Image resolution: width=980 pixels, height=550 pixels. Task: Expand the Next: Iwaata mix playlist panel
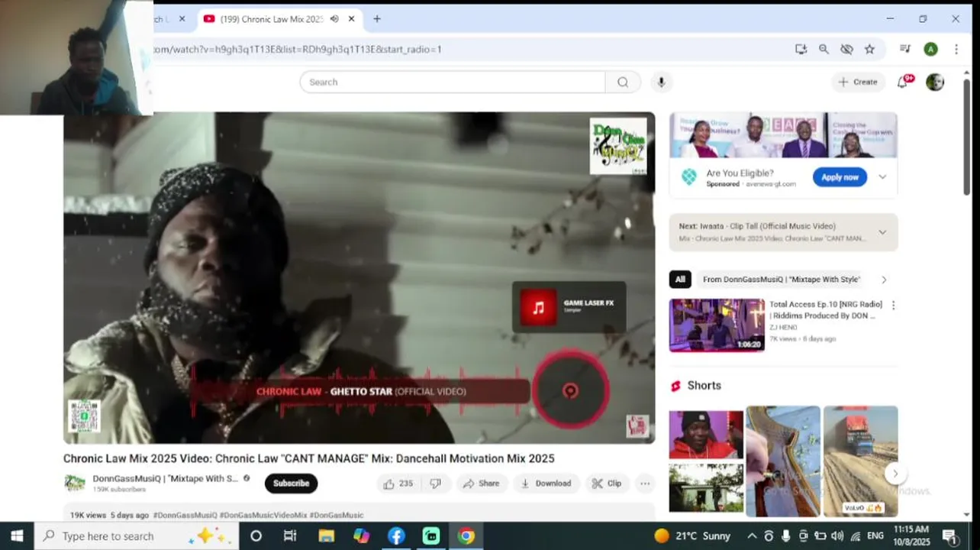(882, 232)
